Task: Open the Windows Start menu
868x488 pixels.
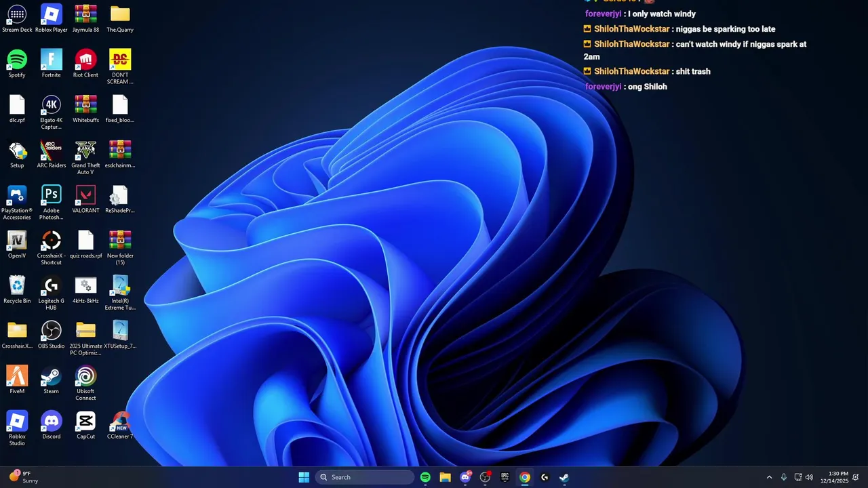Action: pyautogui.click(x=304, y=477)
